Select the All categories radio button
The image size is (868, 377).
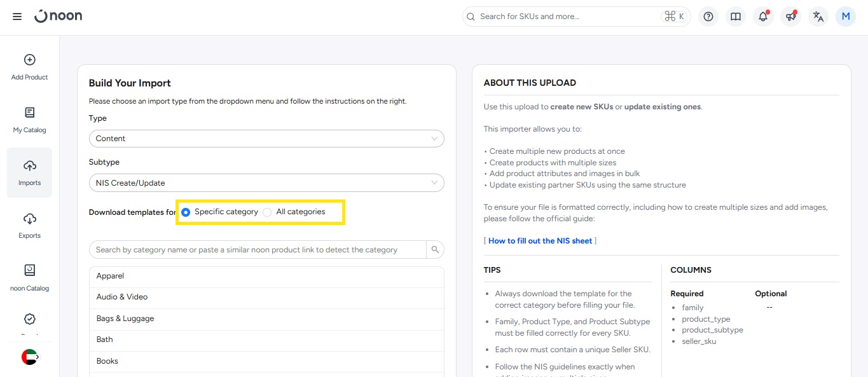pos(267,212)
